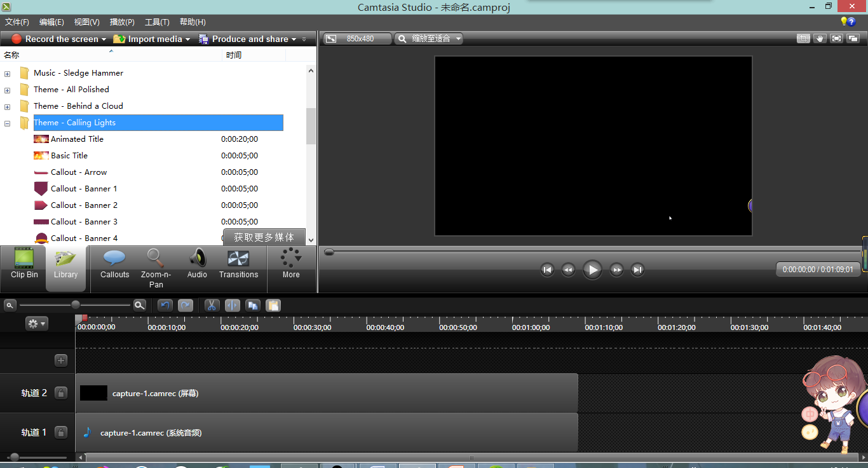
Task: Cut selection with scissors icon
Action: pyautogui.click(x=212, y=305)
